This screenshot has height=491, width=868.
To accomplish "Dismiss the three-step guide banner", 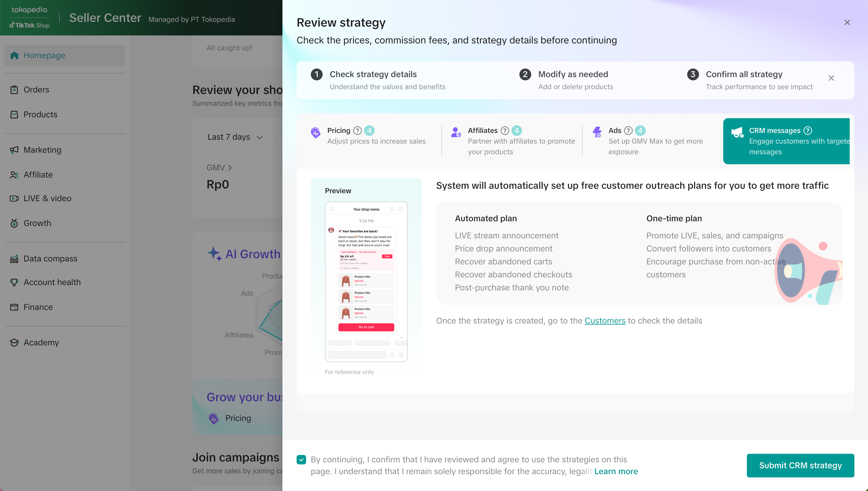I will (x=831, y=78).
